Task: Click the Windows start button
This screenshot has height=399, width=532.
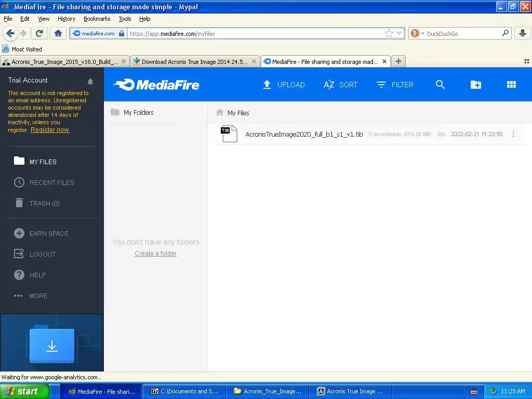Action: click(24, 391)
